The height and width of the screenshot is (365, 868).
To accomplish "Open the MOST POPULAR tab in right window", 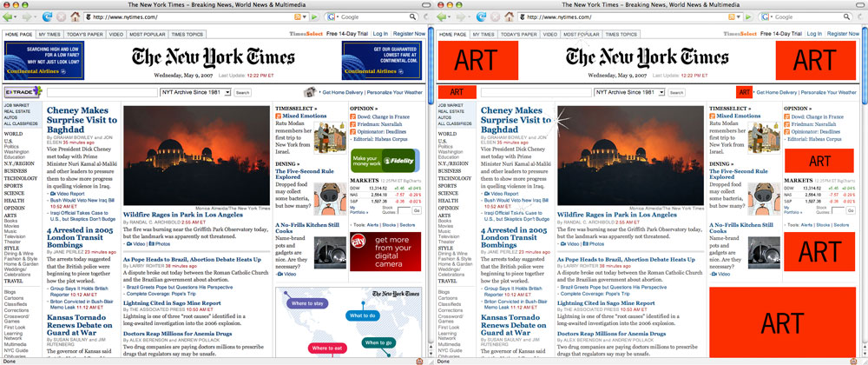I will [582, 35].
